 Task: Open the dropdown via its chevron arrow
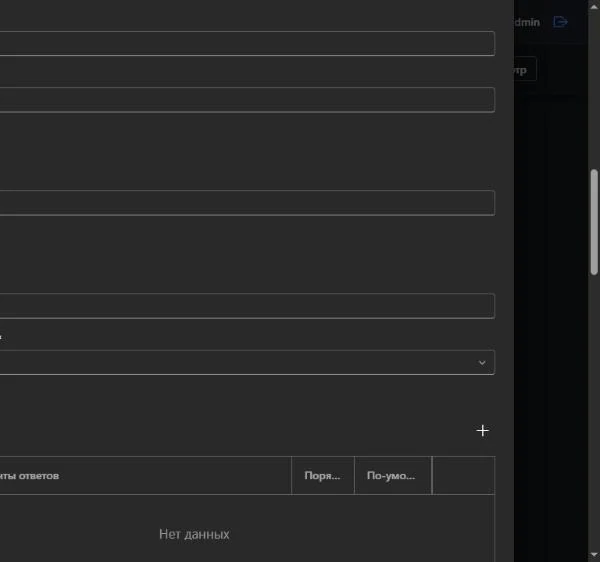pos(482,363)
